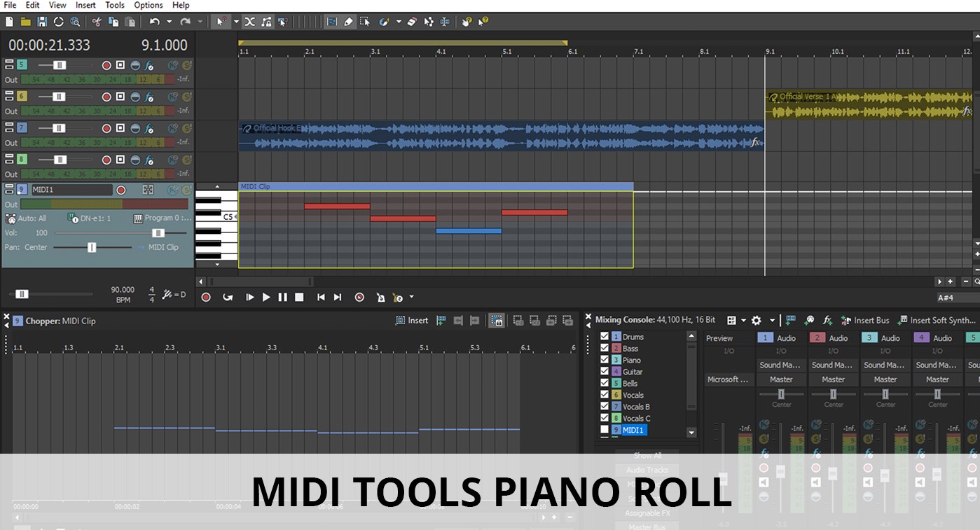Screen dimensions: 980x530
Task: Select the Draw tool in the toolbar
Action: click(x=349, y=22)
